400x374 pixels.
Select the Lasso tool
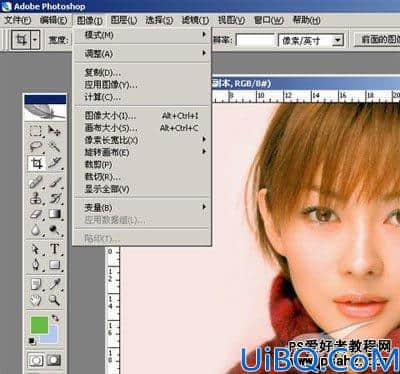(36, 147)
